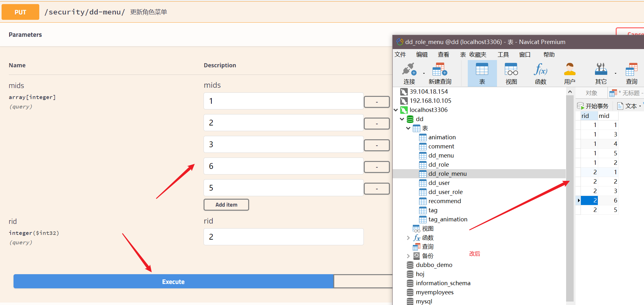Open the 窗口 menu in Navicat

525,54
